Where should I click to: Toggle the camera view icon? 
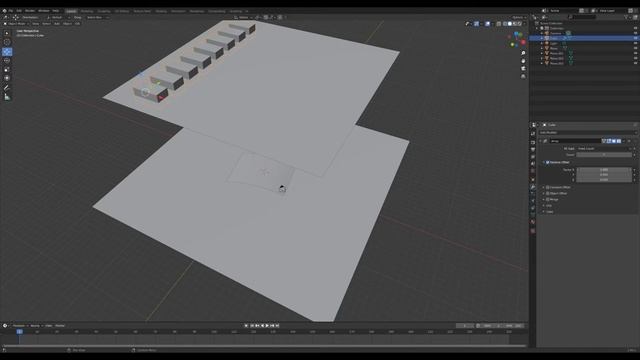coord(523,69)
